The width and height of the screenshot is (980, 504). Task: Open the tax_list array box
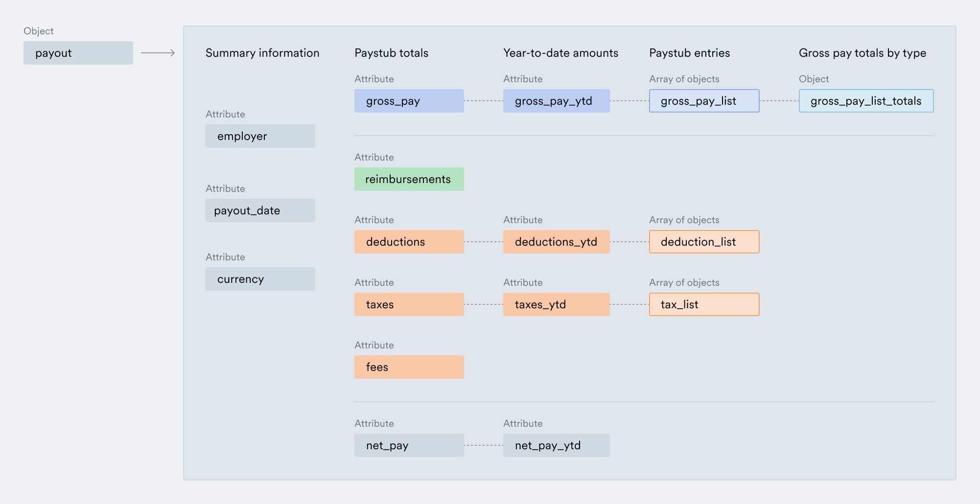[x=704, y=304]
